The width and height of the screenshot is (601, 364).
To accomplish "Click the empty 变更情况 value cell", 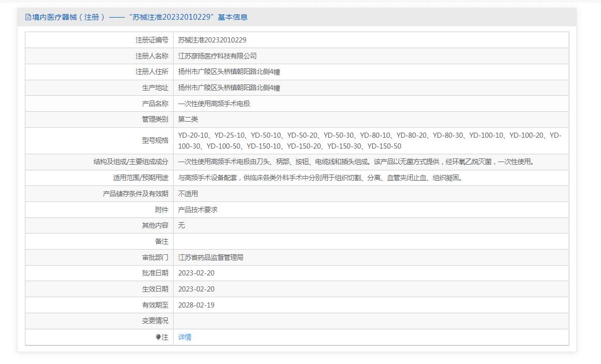I will click(x=370, y=321).
